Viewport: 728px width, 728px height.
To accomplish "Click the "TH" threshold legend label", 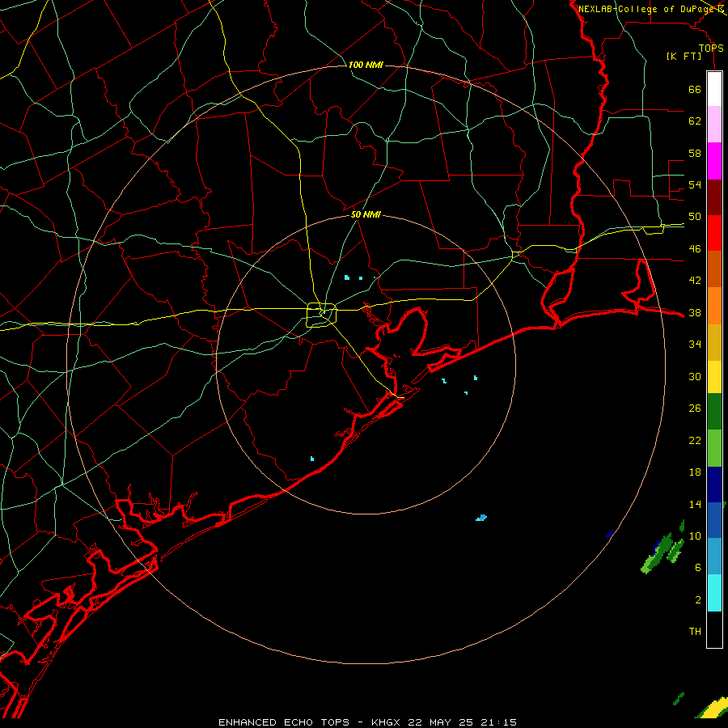I will [x=695, y=632].
